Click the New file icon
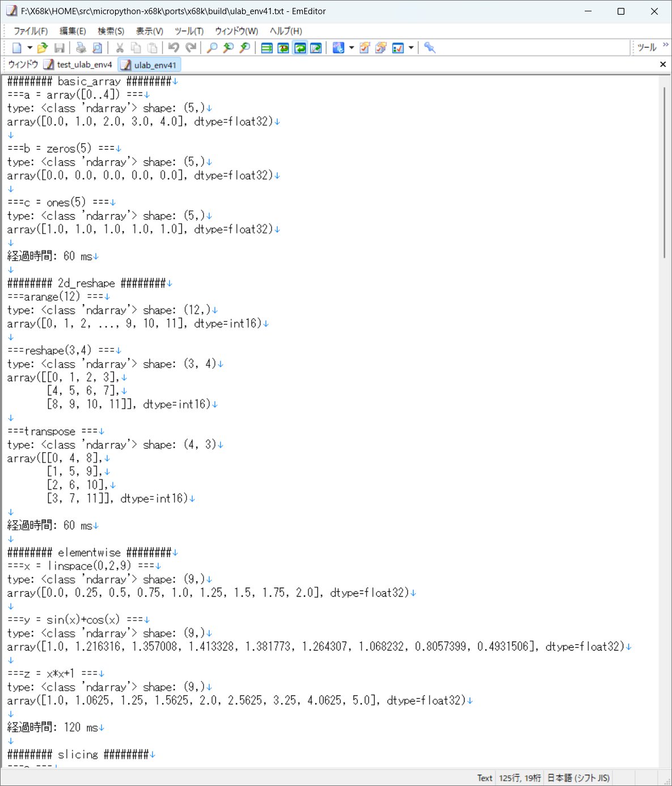The height and width of the screenshot is (786, 672). click(x=18, y=48)
